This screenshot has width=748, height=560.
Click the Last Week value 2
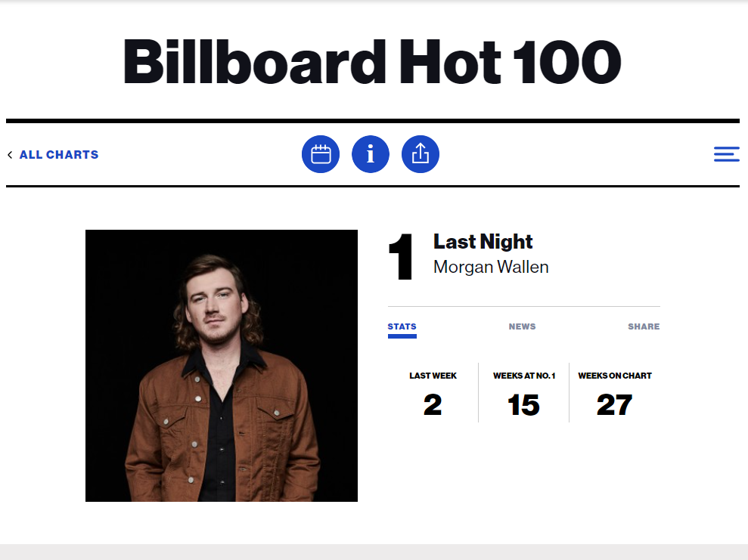[433, 406]
